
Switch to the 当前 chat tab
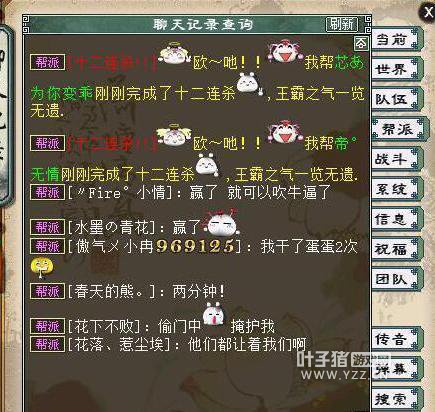pyautogui.click(x=395, y=40)
